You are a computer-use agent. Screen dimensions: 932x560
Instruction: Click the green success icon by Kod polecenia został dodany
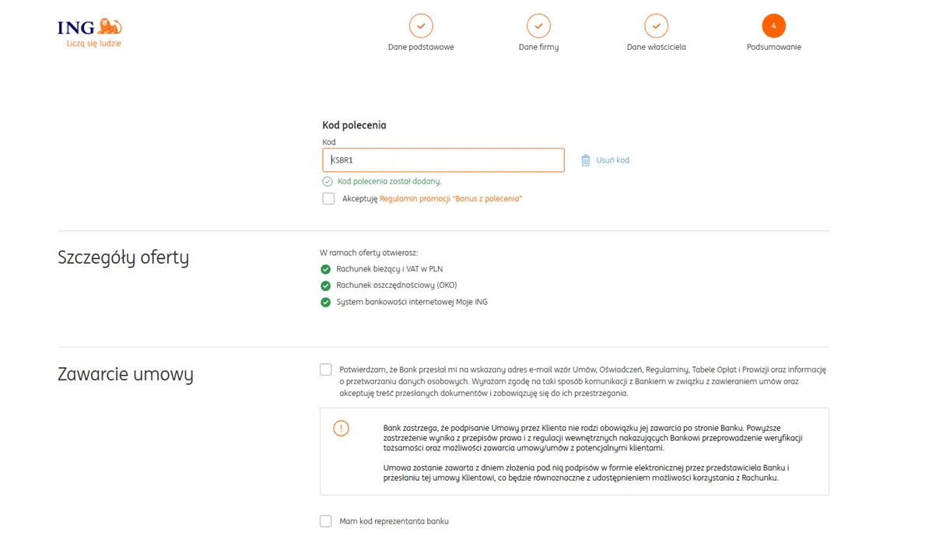click(328, 181)
